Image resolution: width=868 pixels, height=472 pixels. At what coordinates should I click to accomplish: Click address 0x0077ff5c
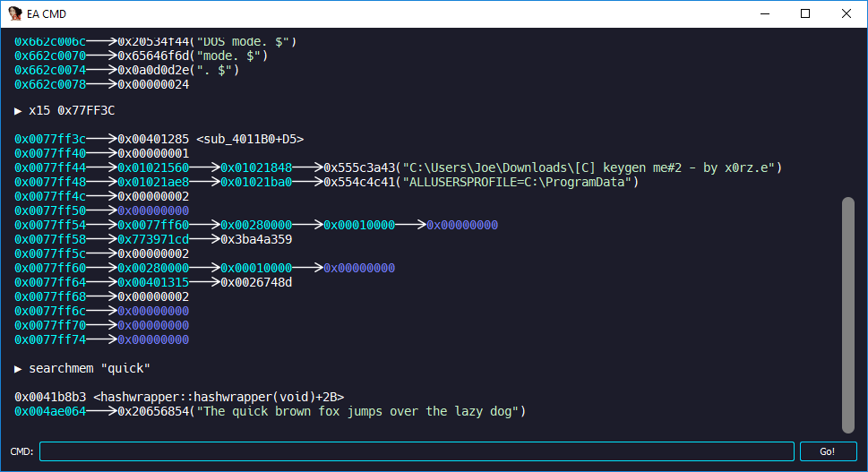point(50,254)
